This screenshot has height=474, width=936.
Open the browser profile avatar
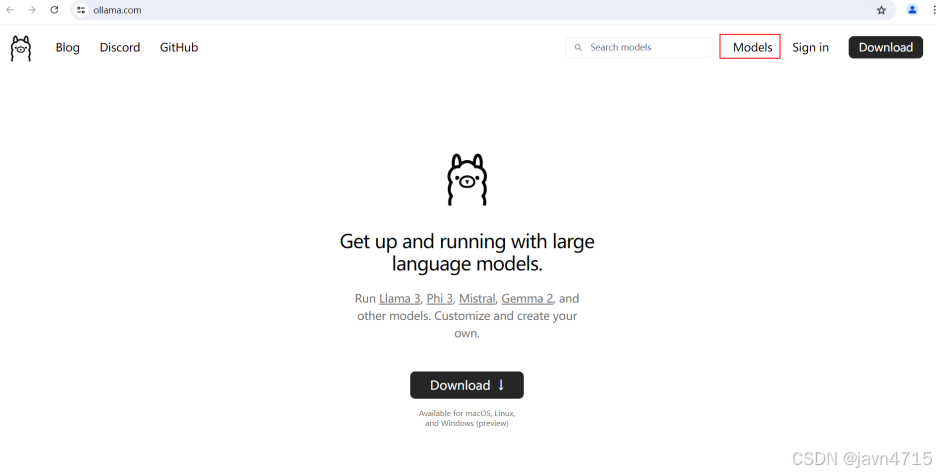coord(912,10)
